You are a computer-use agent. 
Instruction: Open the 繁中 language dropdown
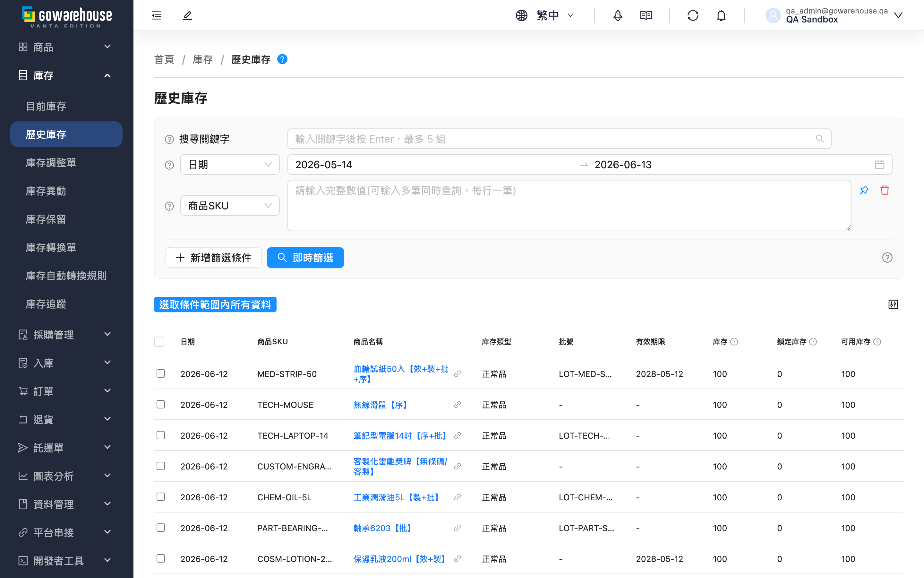(x=554, y=15)
